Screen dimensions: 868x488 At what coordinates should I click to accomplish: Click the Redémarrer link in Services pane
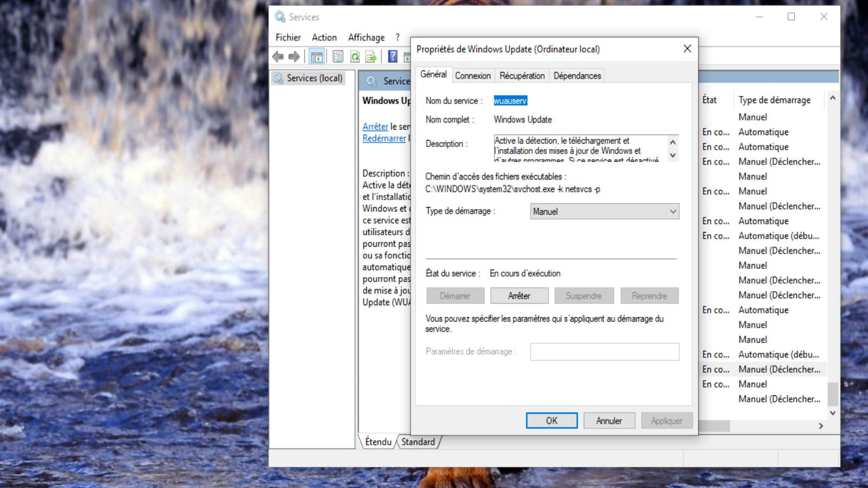384,138
